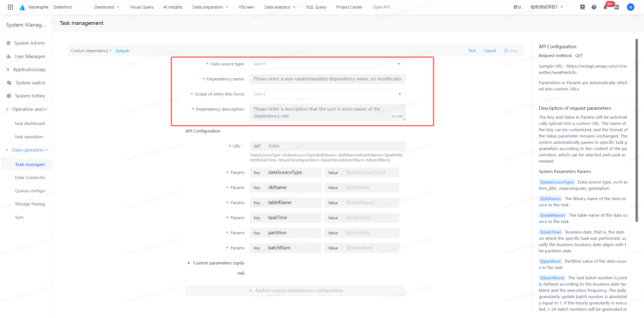The height and width of the screenshot is (318, 644).
Task: Click the partition key field
Action: point(292,233)
